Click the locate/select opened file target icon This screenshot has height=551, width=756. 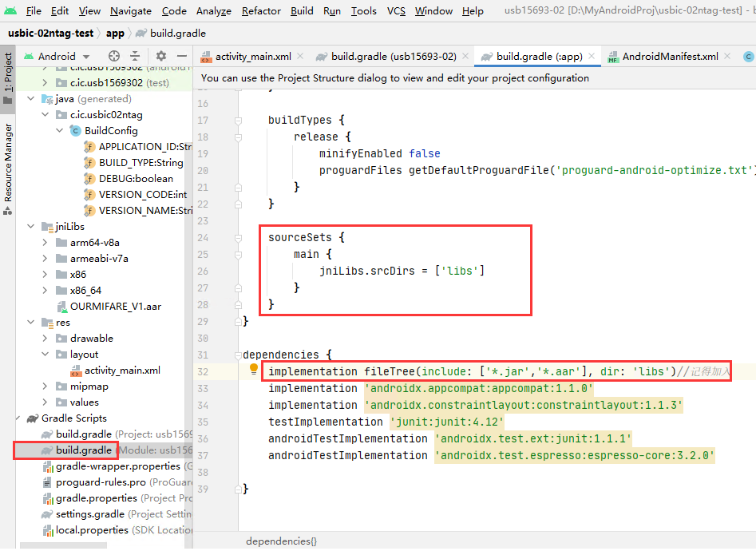pos(114,56)
